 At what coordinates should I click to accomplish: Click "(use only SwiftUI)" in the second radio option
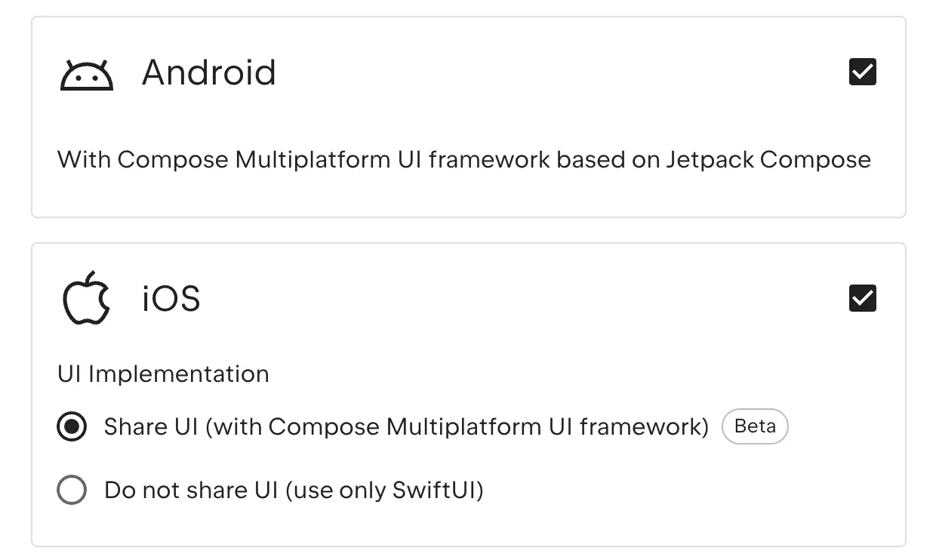click(384, 491)
